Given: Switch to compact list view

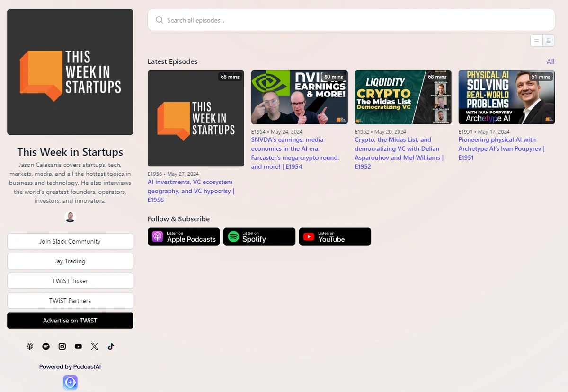Looking at the screenshot, I should tap(536, 41).
